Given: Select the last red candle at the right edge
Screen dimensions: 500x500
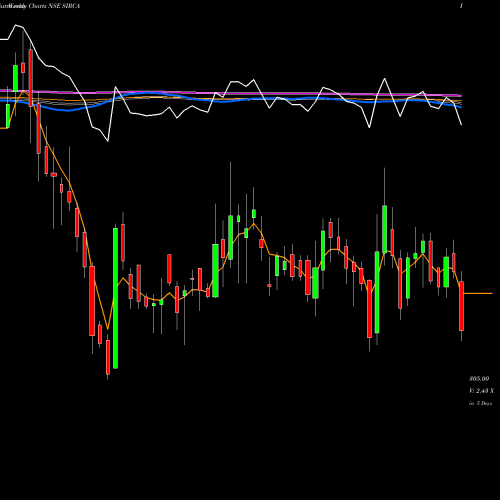Looking at the screenshot, I should tap(461, 306).
